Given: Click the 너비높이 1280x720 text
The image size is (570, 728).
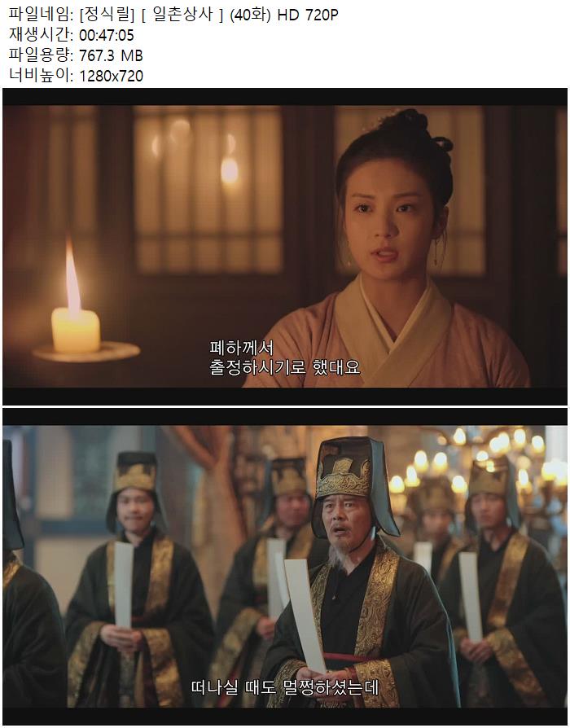Looking at the screenshot, I should [76, 75].
